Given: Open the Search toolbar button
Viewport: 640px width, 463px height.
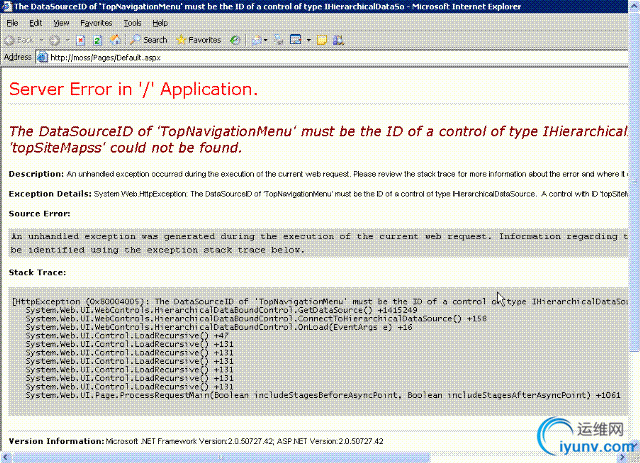Looking at the screenshot, I should (x=149, y=40).
